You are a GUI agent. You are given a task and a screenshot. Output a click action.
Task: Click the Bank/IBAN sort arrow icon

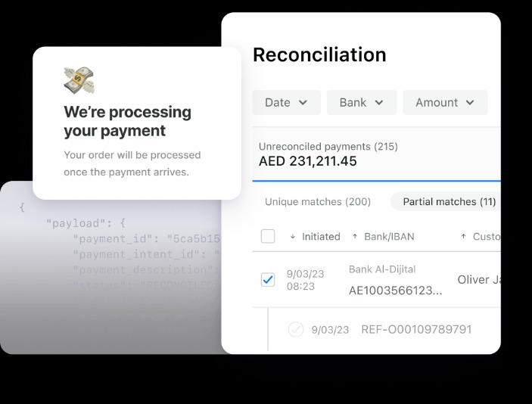[355, 237]
